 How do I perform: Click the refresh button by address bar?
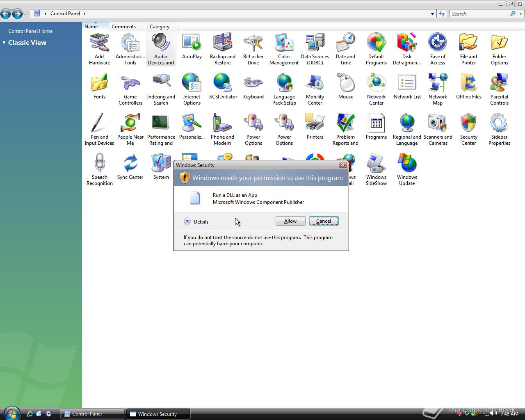[x=442, y=14]
